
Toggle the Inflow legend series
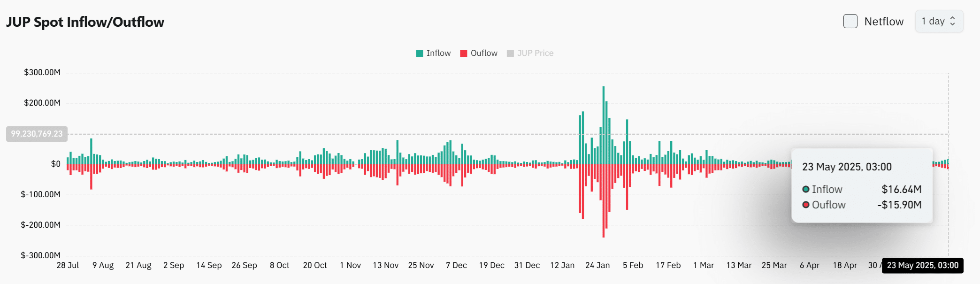[433, 53]
